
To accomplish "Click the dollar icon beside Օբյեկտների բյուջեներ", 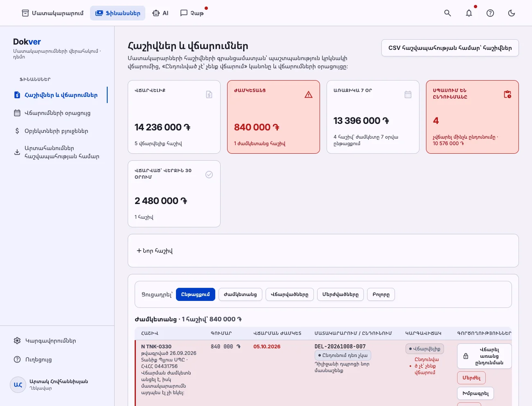I will pyautogui.click(x=17, y=131).
